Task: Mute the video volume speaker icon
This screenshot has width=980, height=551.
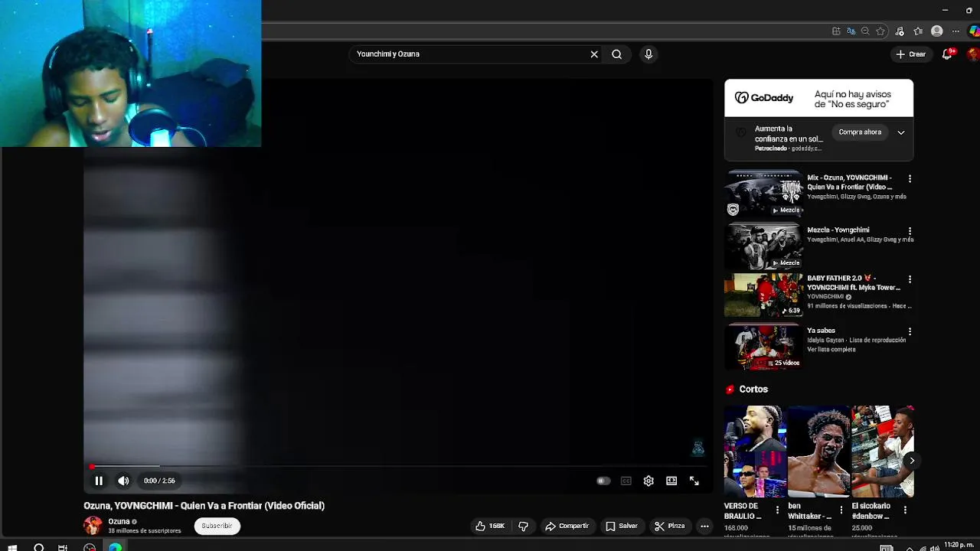Action: [x=123, y=481]
